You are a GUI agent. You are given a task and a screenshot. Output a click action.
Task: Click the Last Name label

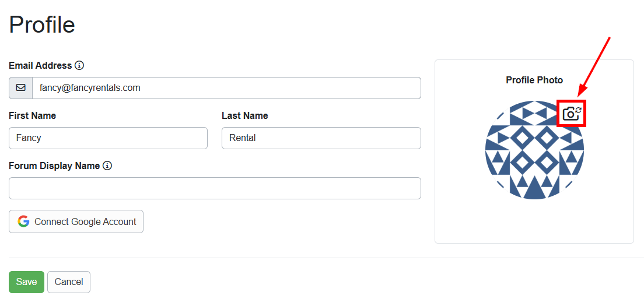(245, 115)
